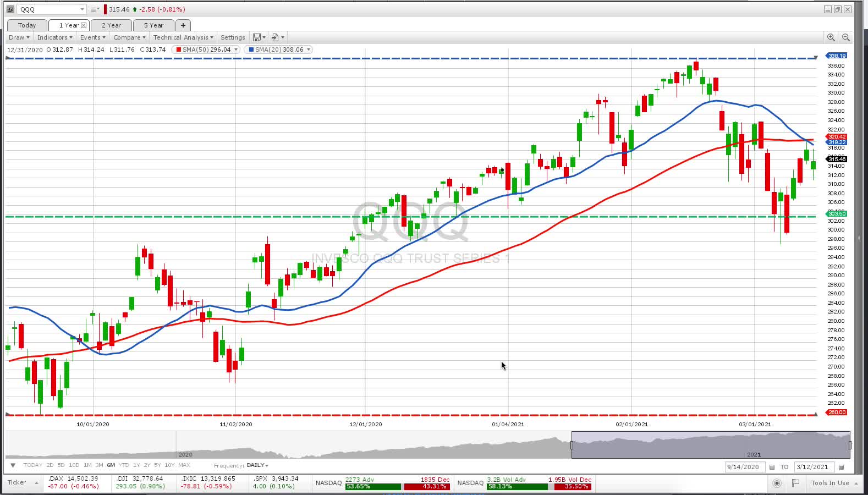868x495 pixels.
Task: Switch to the 2 Year tab
Action: tap(111, 25)
